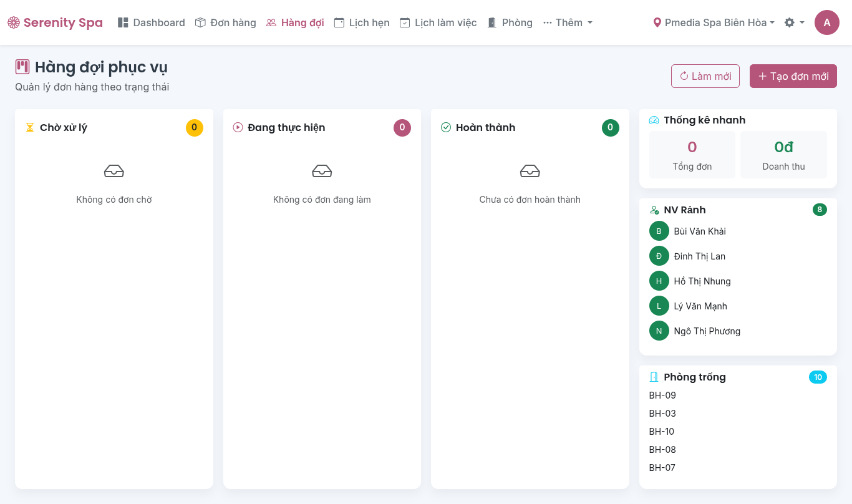Open the Đơn hàng menu item

click(226, 22)
